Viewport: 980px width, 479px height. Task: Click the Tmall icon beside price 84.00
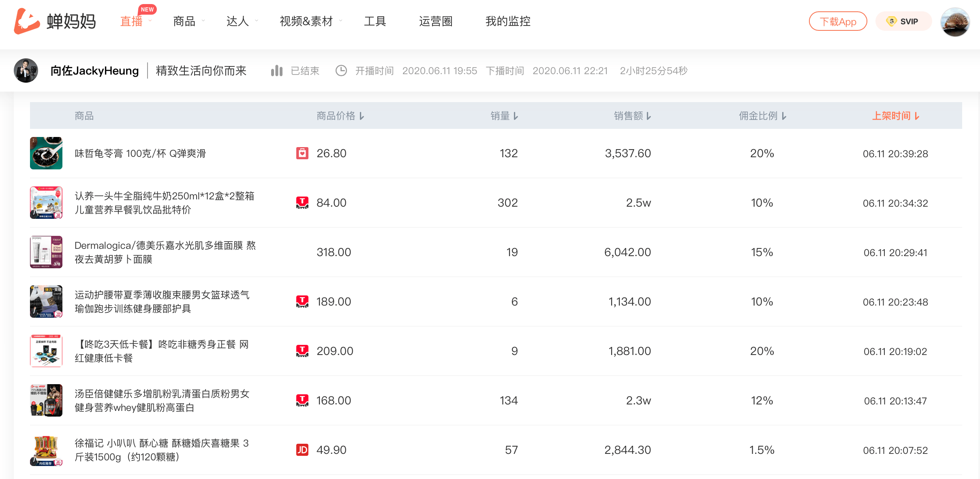[x=302, y=203]
